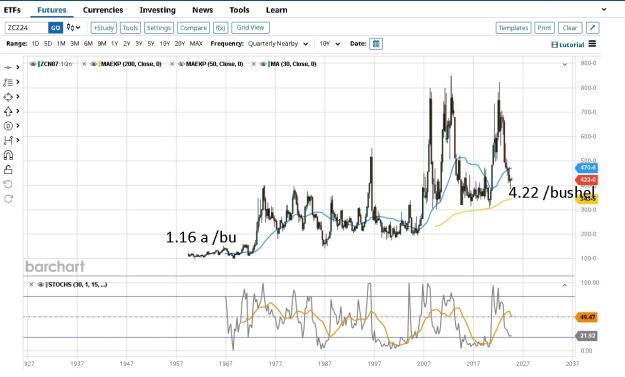
Task: Open the f(x) expressions button
Action: pyautogui.click(x=220, y=28)
